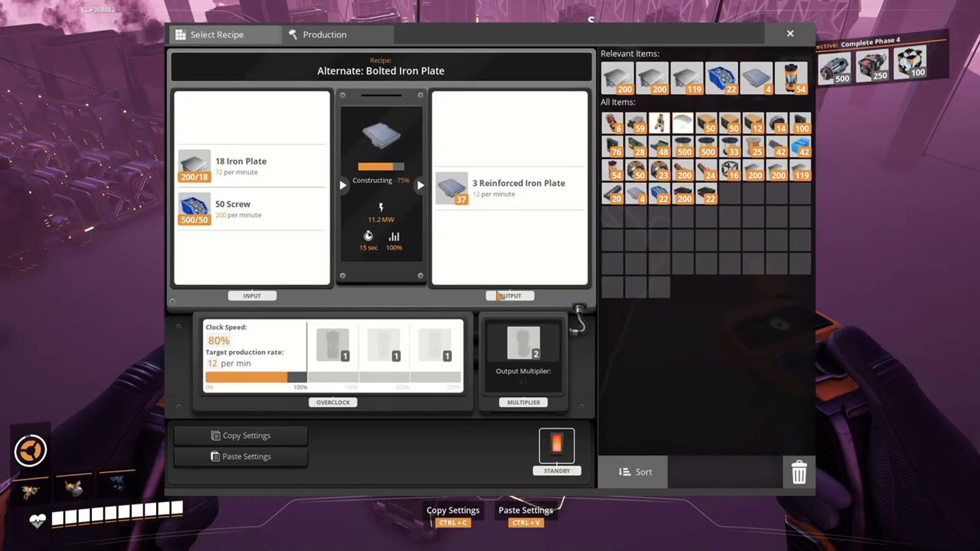980x551 pixels.
Task: Select the red item stack of 6
Action: (x=612, y=123)
